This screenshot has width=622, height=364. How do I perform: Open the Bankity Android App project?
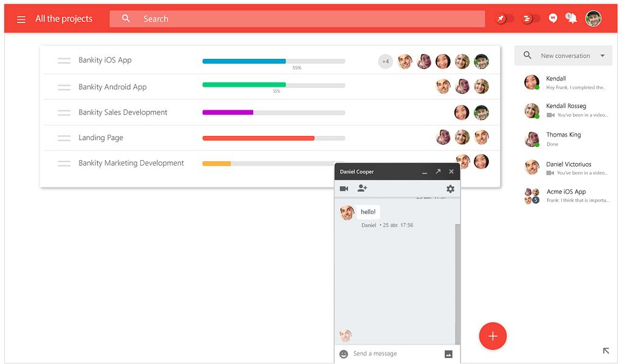point(112,87)
